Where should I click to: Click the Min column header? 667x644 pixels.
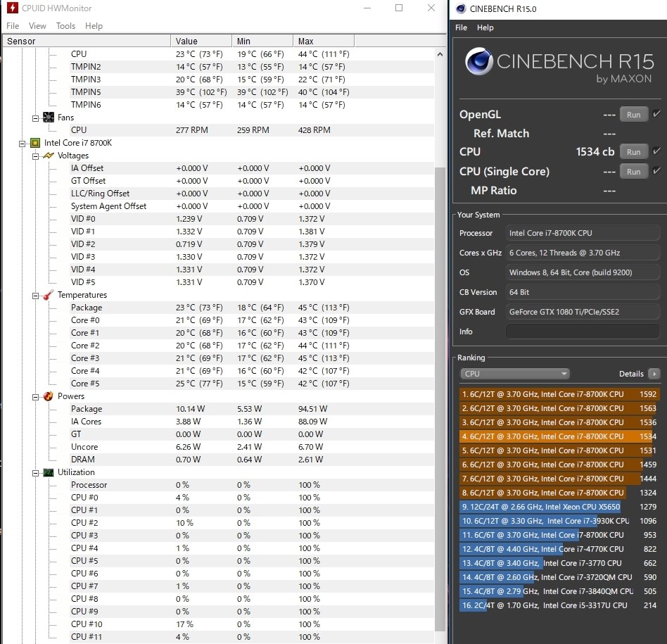coord(262,41)
